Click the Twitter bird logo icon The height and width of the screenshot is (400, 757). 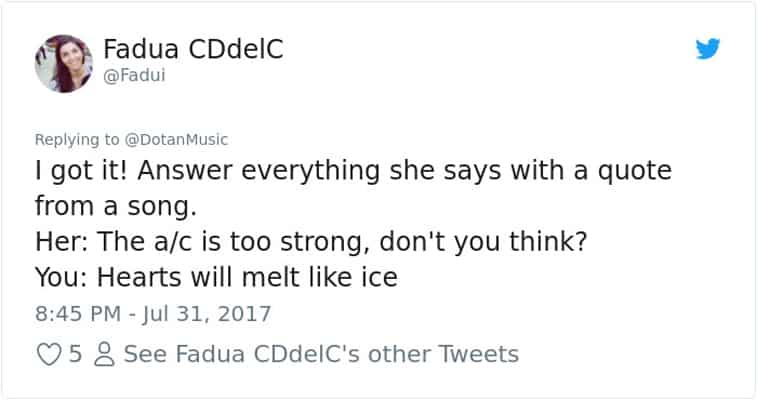coord(708,48)
